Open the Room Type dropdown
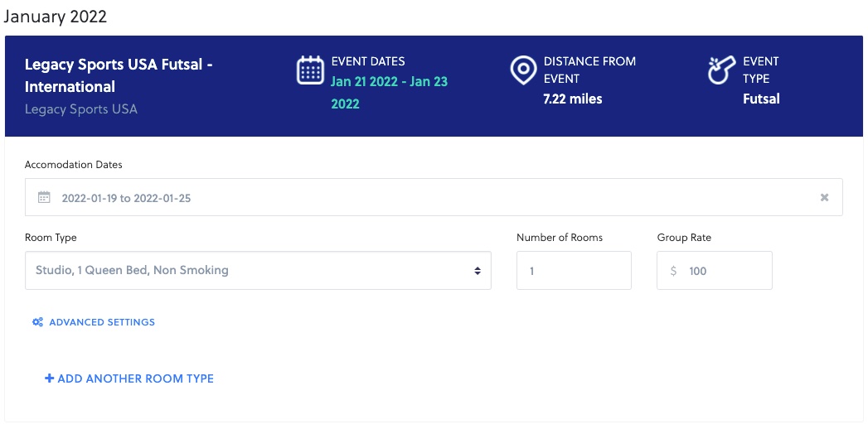This screenshot has width=868, height=429. click(257, 271)
